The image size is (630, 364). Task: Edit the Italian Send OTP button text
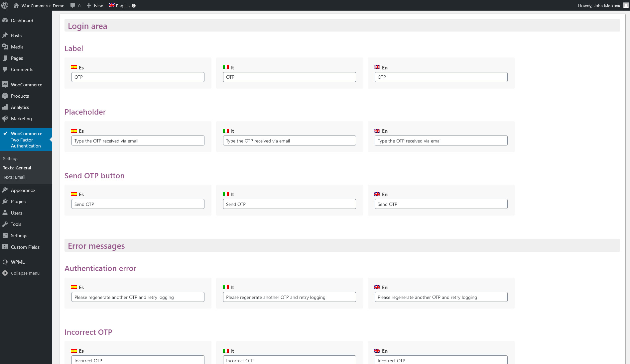tap(289, 204)
